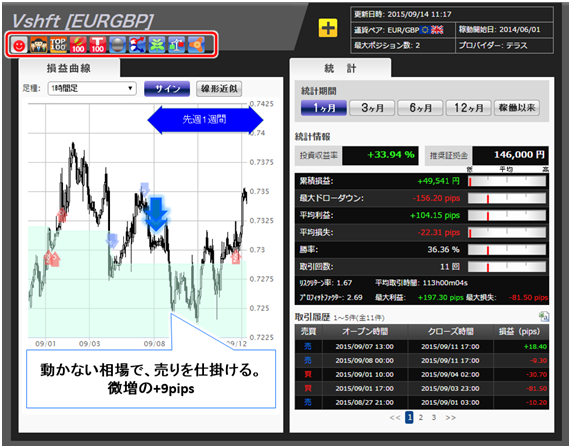Image resolution: width=571 pixels, height=448 pixels.
Task: Click the green sprout badge icon
Action: (157, 45)
